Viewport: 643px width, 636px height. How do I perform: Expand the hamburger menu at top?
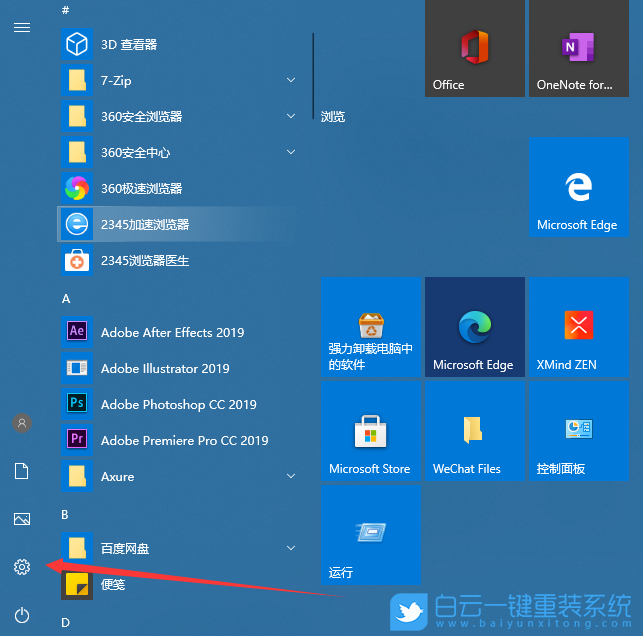coord(22,27)
